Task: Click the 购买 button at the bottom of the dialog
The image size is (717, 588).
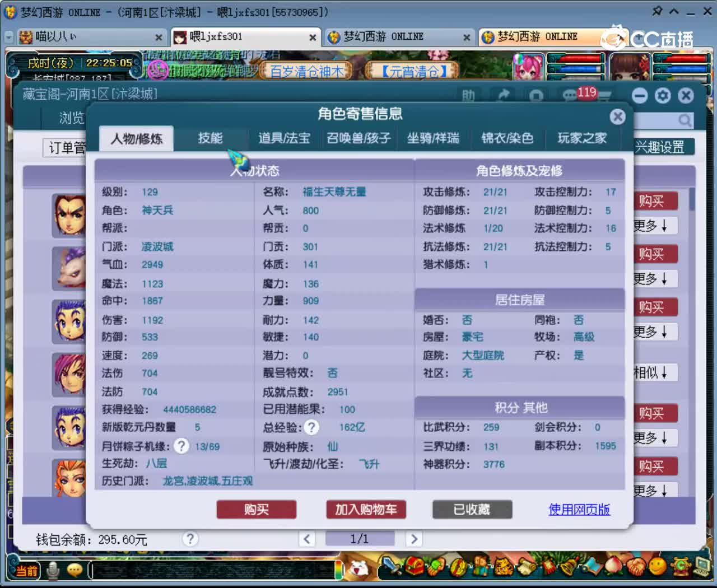Action: point(257,509)
